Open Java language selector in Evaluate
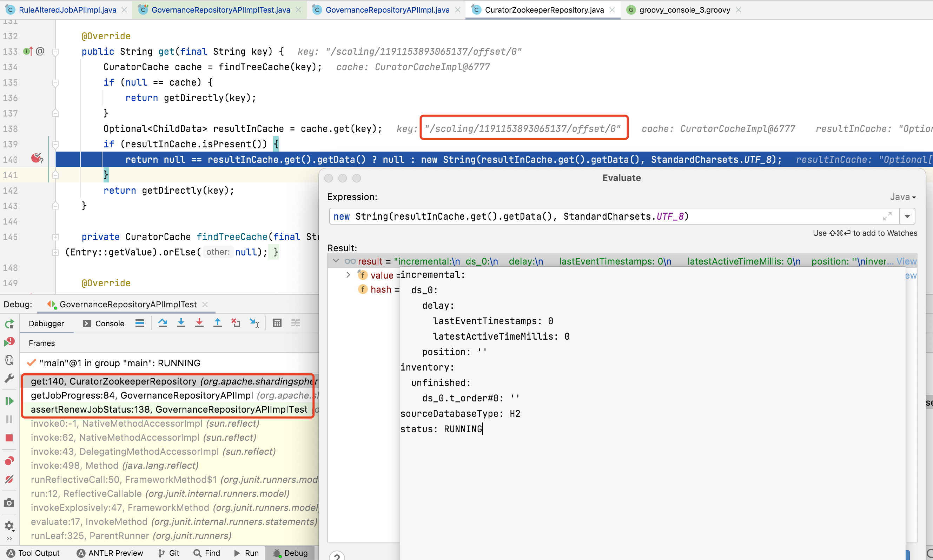The width and height of the screenshot is (933, 560). click(x=903, y=197)
